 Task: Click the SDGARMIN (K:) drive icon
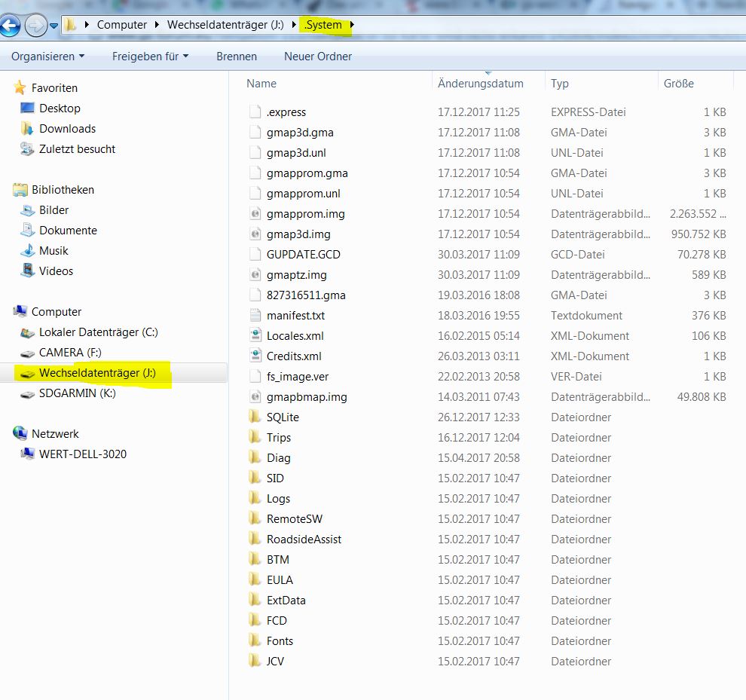click(x=27, y=393)
